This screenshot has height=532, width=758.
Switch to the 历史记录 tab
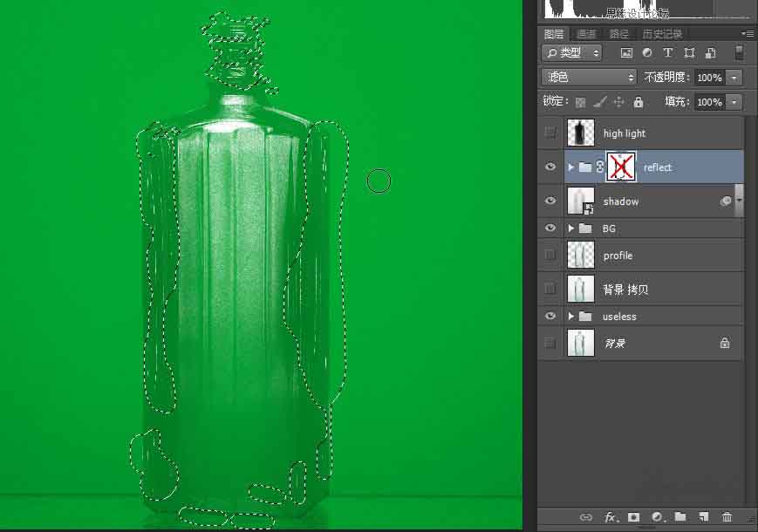pyautogui.click(x=662, y=34)
